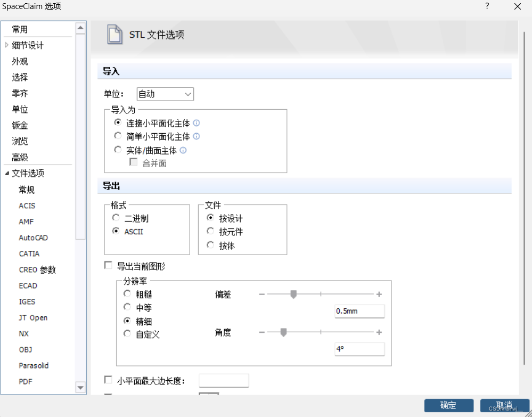Select 粗糙 resolution
The height and width of the screenshot is (417, 532).
click(x=127, y=293)
